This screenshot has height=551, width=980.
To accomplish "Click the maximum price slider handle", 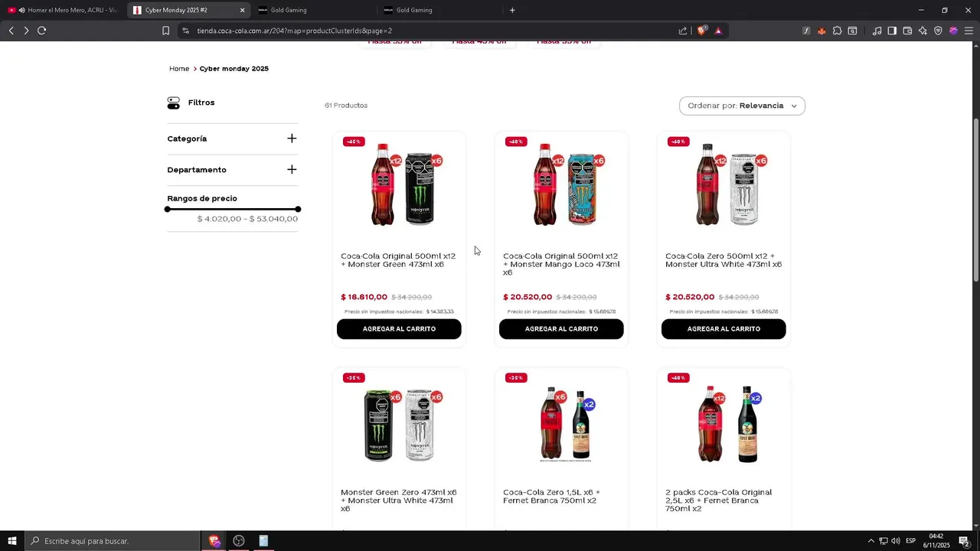I will click(x=298, y=209).
